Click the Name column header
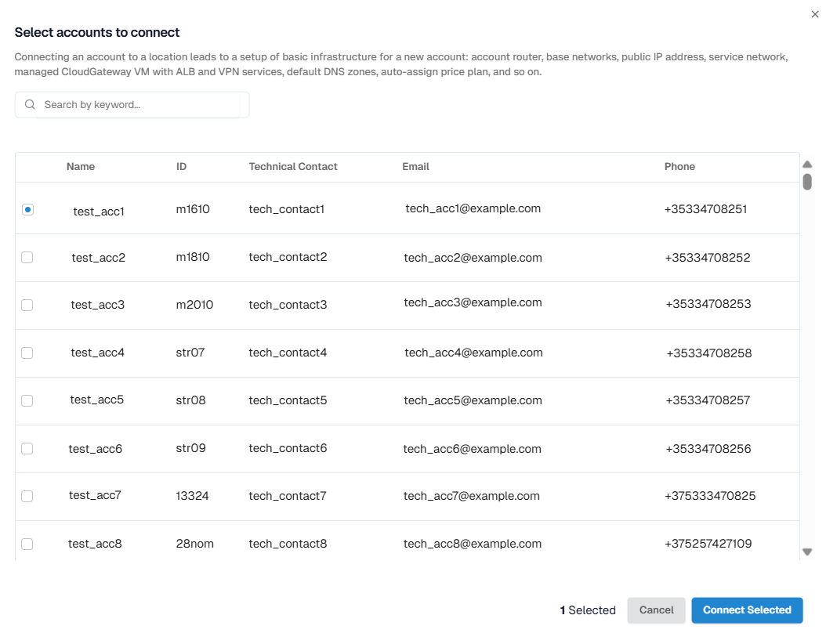The image size is (826, 644). (81, 167)
